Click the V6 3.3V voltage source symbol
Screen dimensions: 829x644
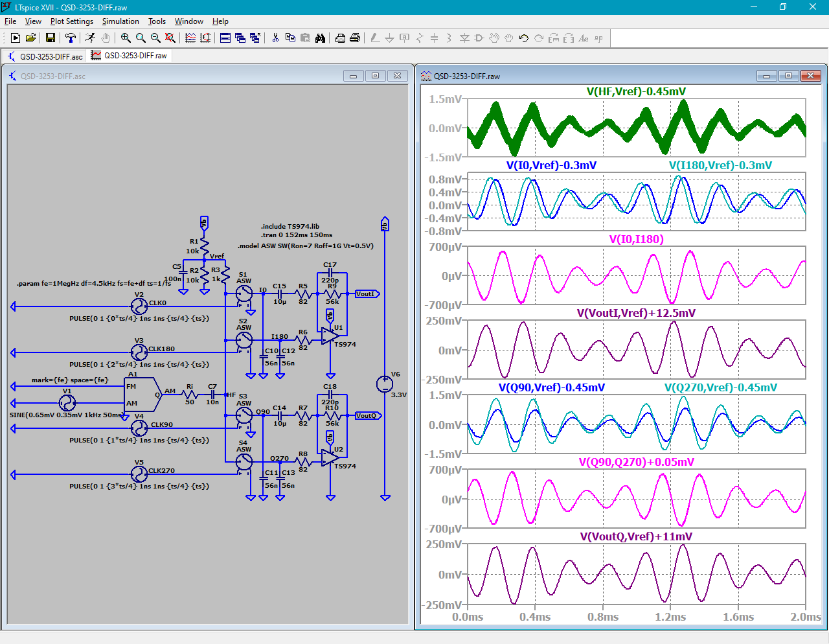click(385, 384)
